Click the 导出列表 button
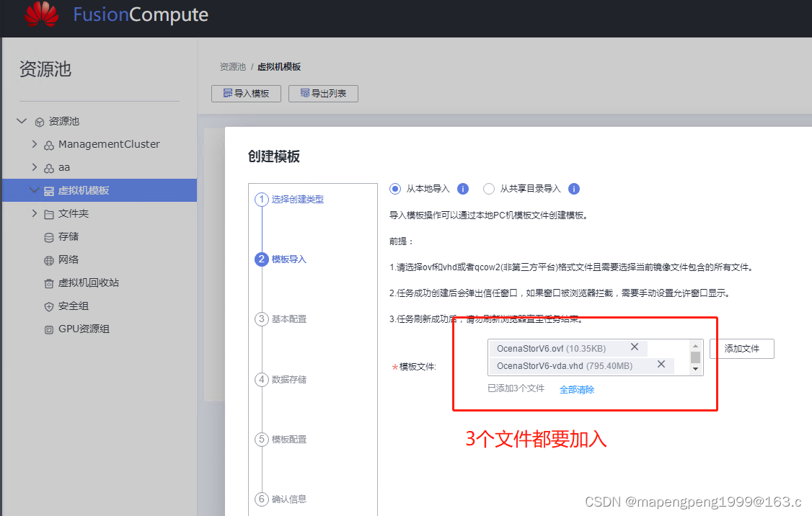812x516 pixels. (x=323, y=94)
